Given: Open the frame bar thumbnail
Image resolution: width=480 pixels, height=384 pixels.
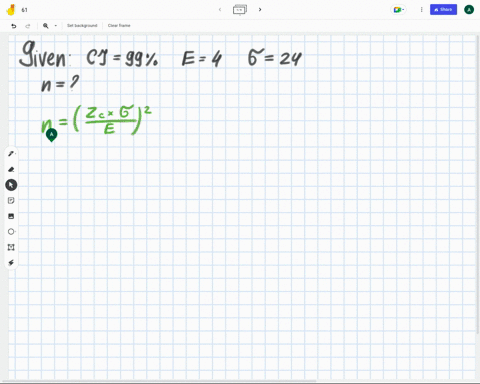Looking at the screenshot, I should pyautogui.click(x=240, y=10).
